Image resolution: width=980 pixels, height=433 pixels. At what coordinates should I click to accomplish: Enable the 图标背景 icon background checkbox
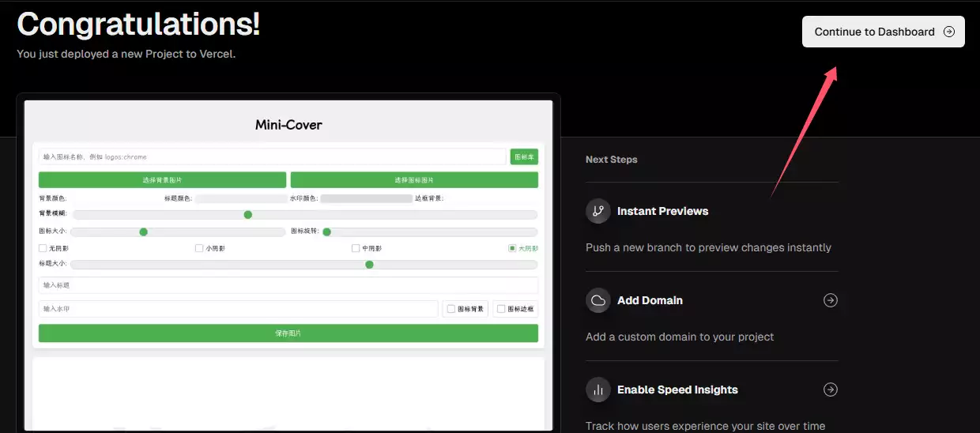click(450, 309)
